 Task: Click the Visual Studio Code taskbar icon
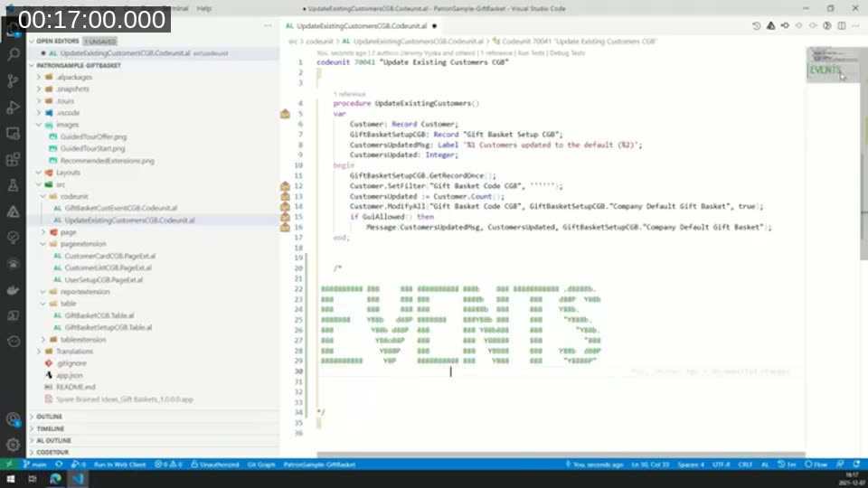coord(78,479)
